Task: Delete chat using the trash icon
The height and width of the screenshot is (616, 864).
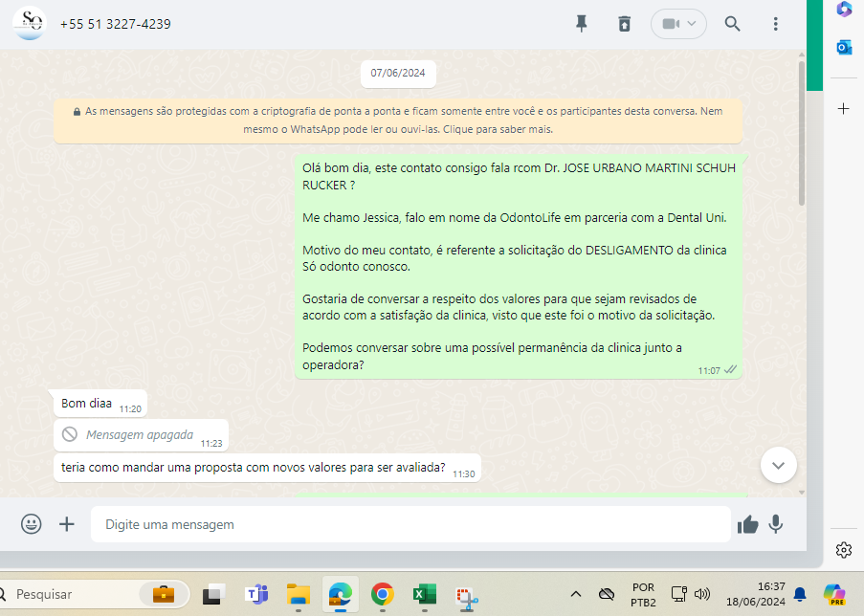Action: [x=624, y=24]
